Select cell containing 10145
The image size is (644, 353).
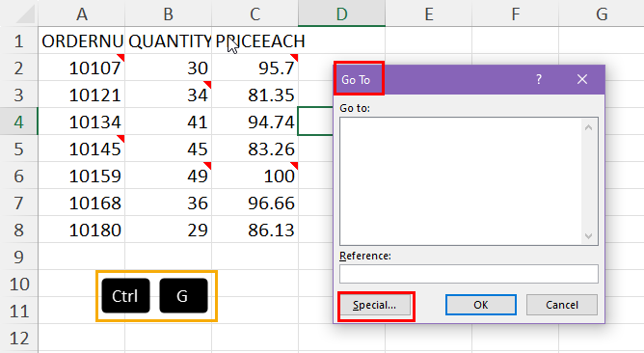82,149
